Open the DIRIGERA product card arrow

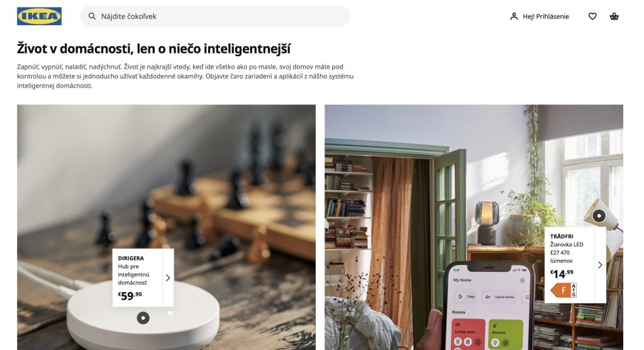(x=168, y=278)
